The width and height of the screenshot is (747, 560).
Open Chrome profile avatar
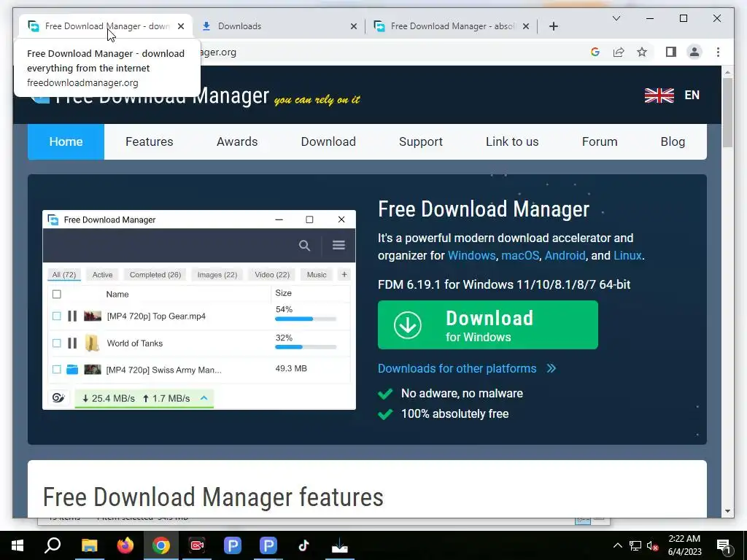click(x=694, y=52)
